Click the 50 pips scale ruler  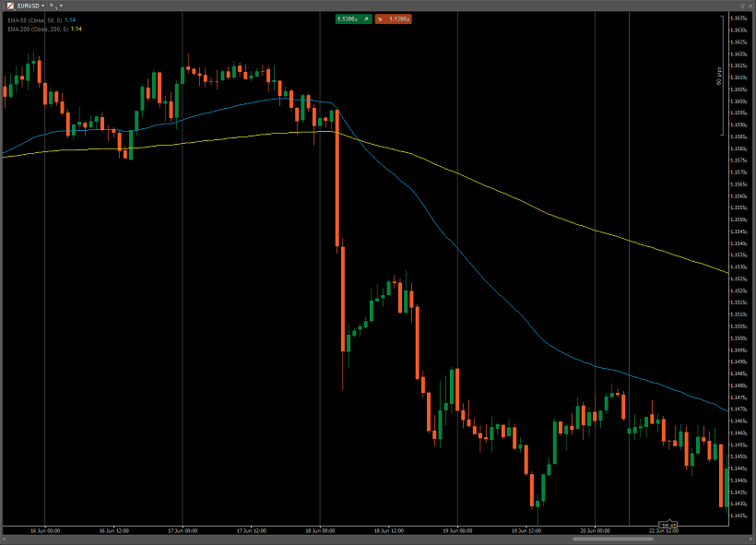click(x=721, y=76)
